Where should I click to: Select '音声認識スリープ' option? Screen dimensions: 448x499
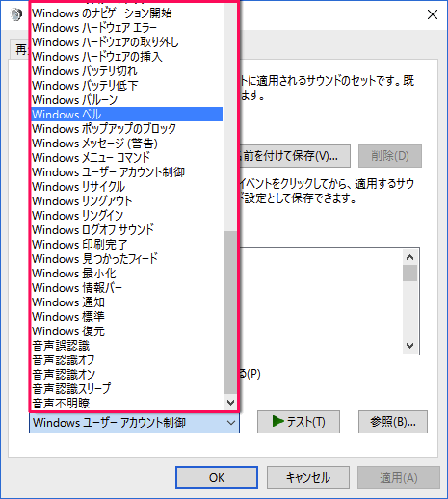(127, 389)
